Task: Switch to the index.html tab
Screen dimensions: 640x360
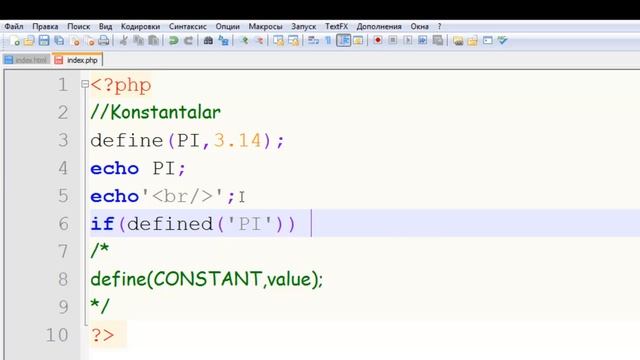Action: point(26,60)
